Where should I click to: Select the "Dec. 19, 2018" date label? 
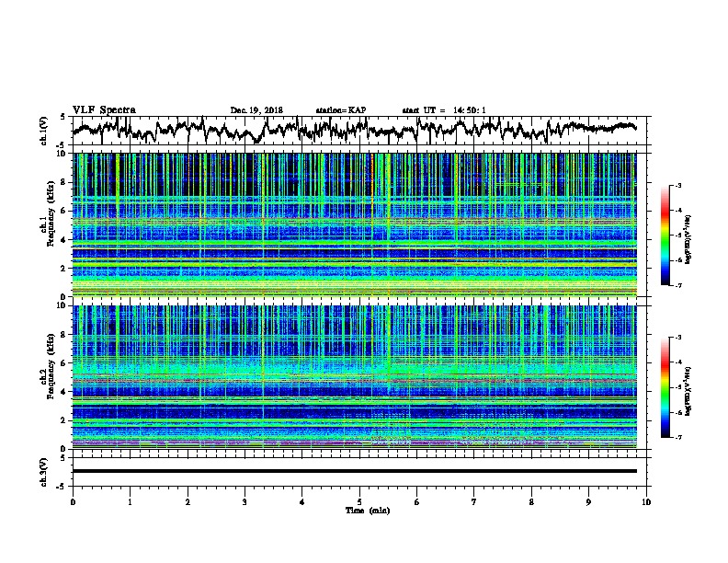tap(256, 110)
